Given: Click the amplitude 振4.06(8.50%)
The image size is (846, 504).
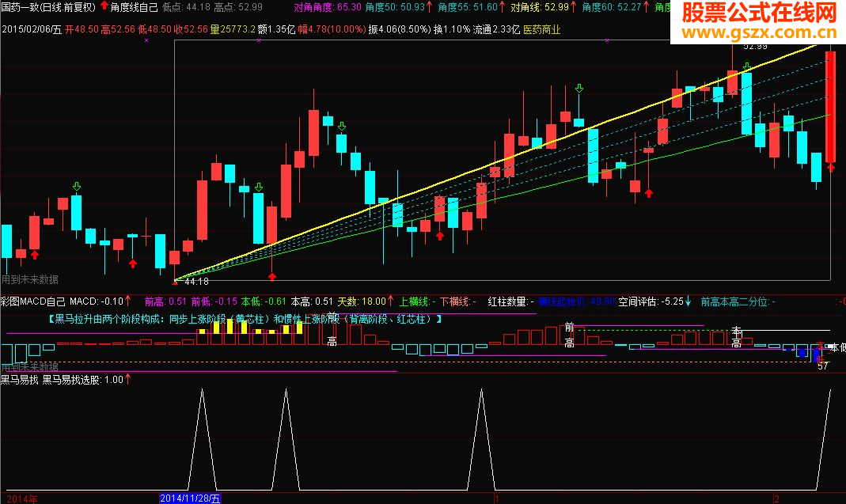Looking at the screenshot, I should [400, 29].
